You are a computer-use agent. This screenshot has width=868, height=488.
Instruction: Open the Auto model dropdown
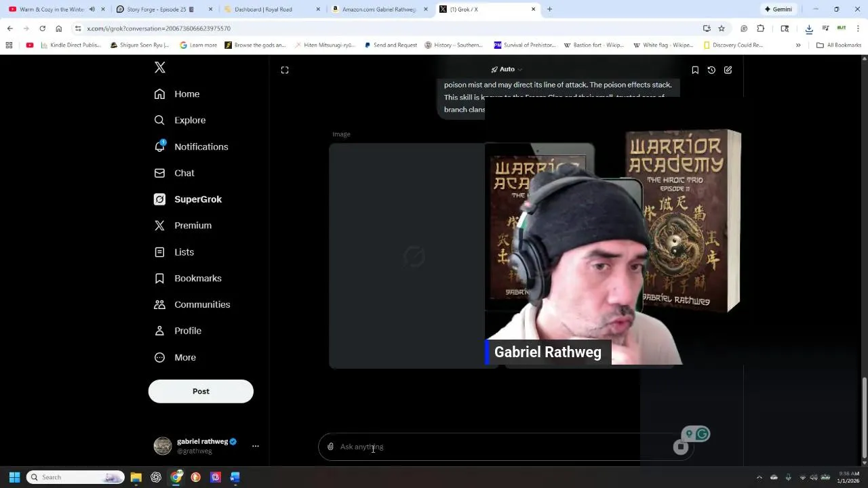(507, 69)
